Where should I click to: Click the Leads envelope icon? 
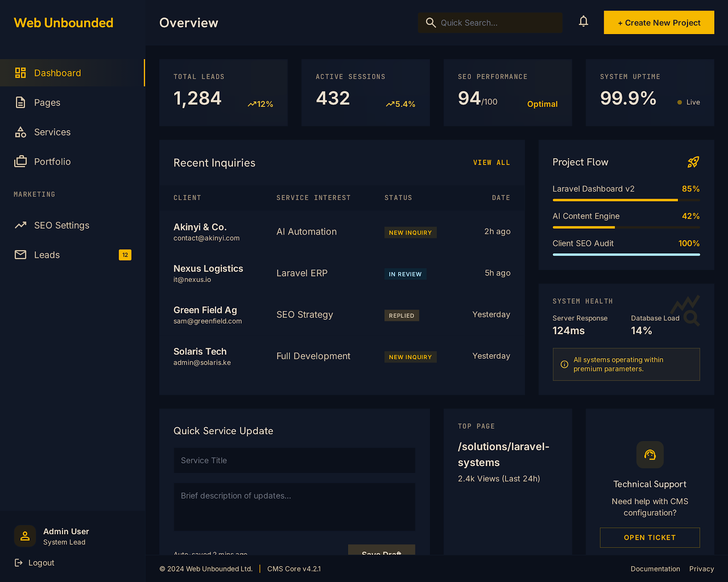(20, 255)
